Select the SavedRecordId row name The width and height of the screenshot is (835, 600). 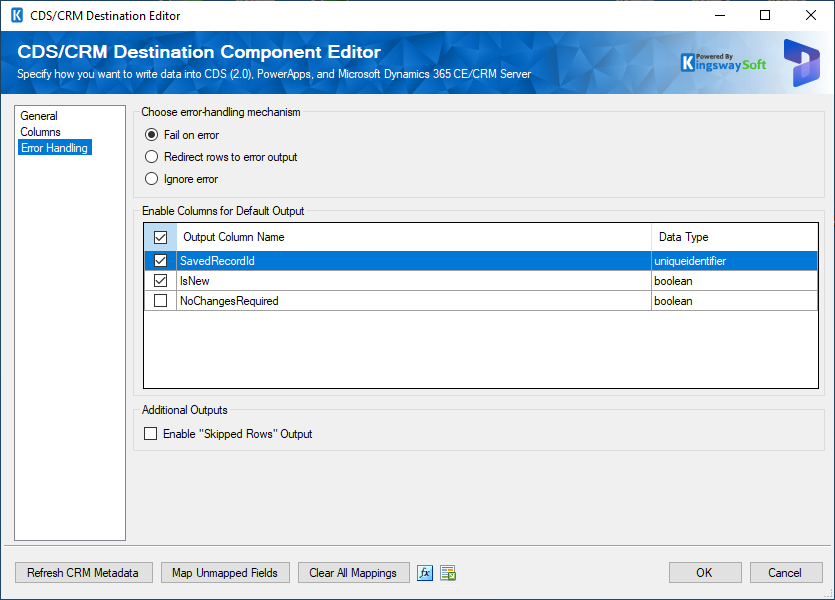tap(414, 260)
